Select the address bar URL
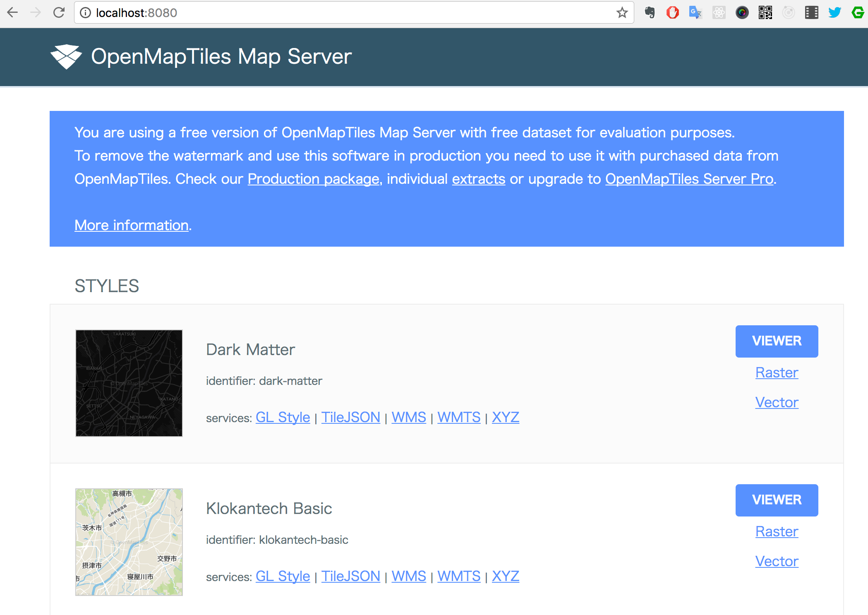The image size is (868, 615). point(137,12)
